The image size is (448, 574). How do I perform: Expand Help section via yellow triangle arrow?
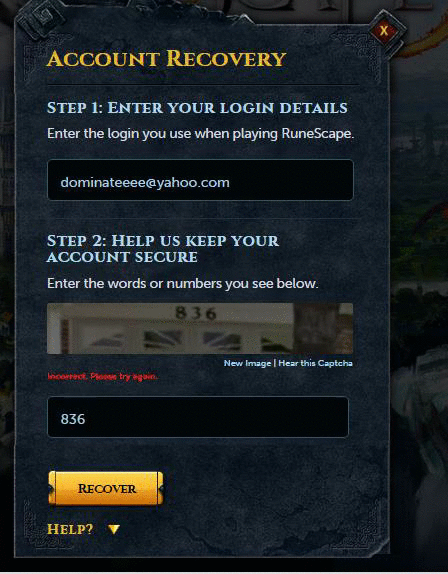[114, 529]
